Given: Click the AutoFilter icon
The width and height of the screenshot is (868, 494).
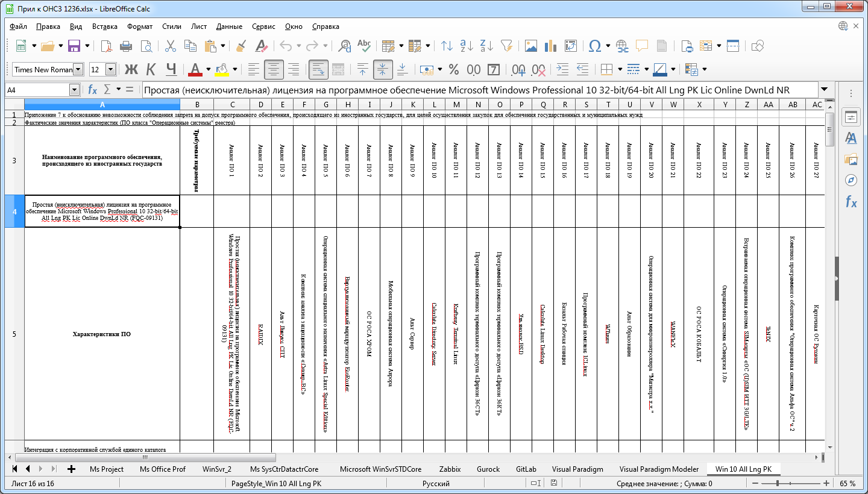Looking at the screenshot, I should coord(506,46).
